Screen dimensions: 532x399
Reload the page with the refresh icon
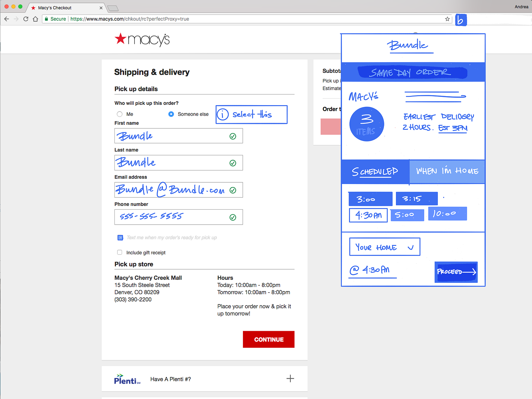pyautogui.click(x=26, y=19)
